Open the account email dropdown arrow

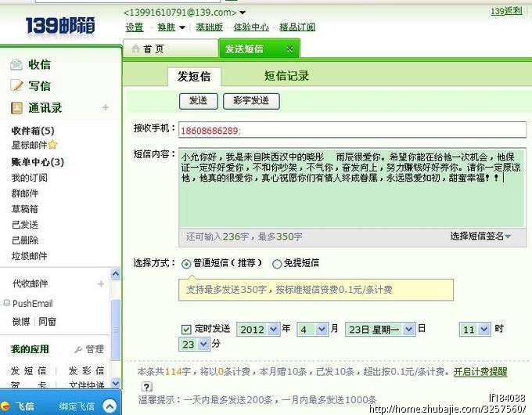243,13
